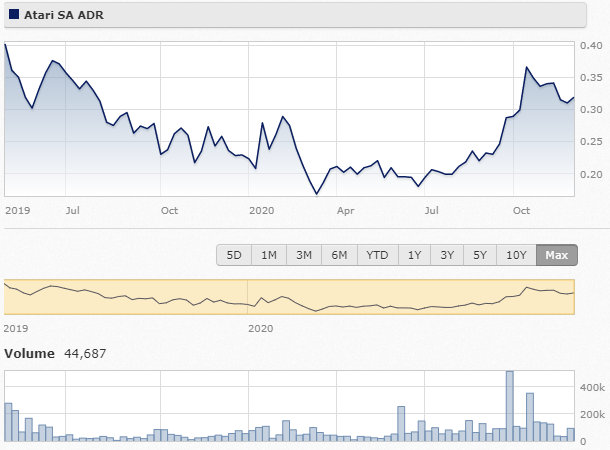This screenshot has height=450, width=610.
Task: Click the navy Atari SA ADR legend square
Action: (14, 15)
